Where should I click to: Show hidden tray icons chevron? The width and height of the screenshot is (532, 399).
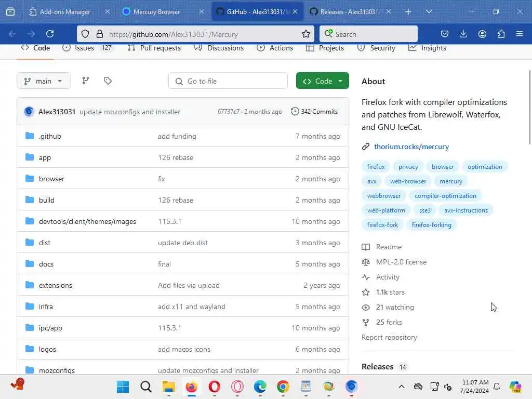tap(402, 387)
